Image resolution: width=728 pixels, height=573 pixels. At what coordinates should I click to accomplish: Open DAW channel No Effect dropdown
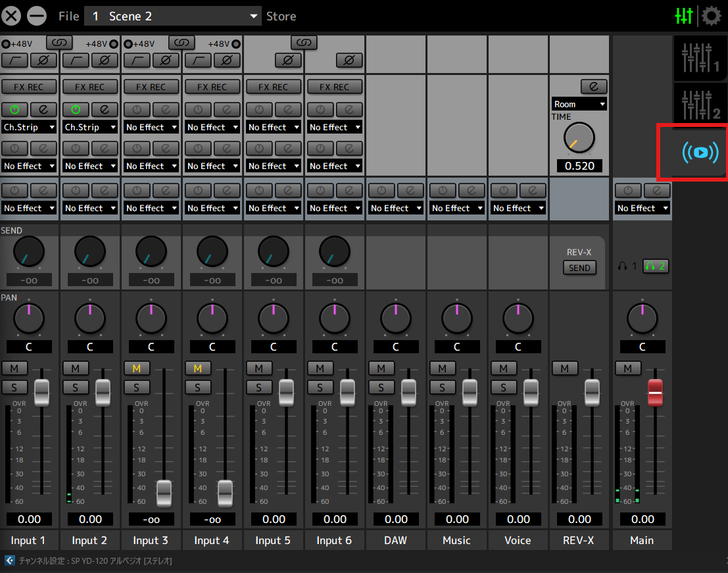click(396, 208)
